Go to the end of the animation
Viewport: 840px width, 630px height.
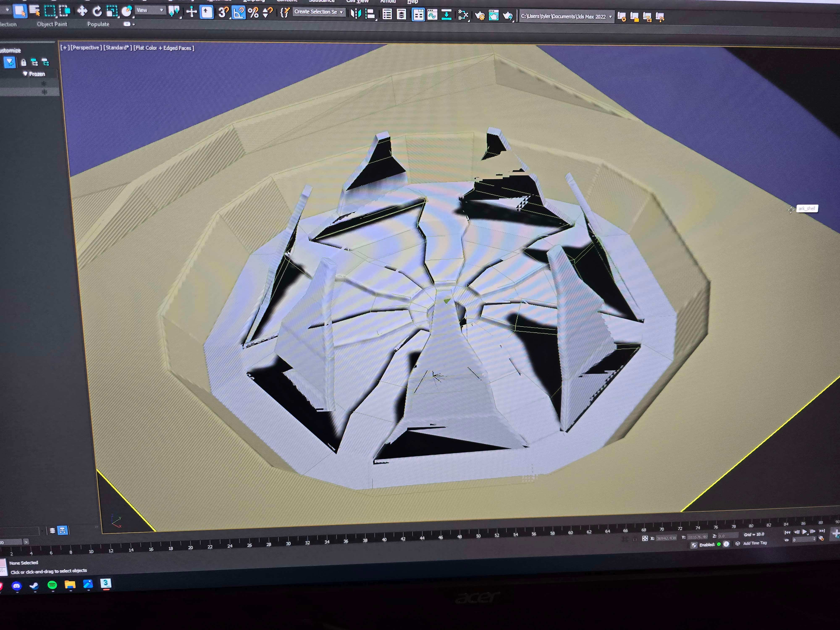pos(822,531)
